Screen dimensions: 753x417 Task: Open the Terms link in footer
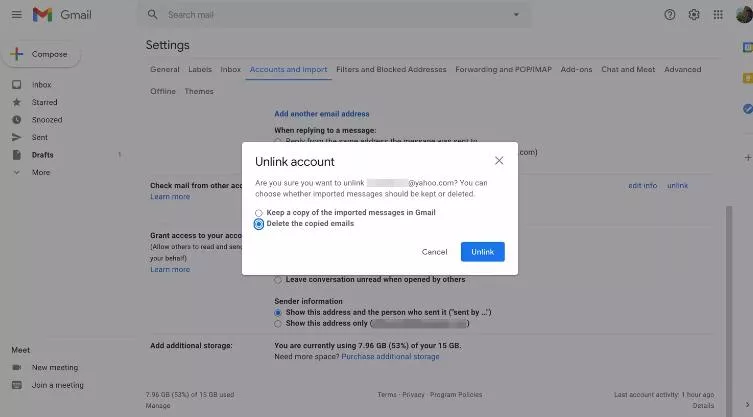(x=387, y=394)
